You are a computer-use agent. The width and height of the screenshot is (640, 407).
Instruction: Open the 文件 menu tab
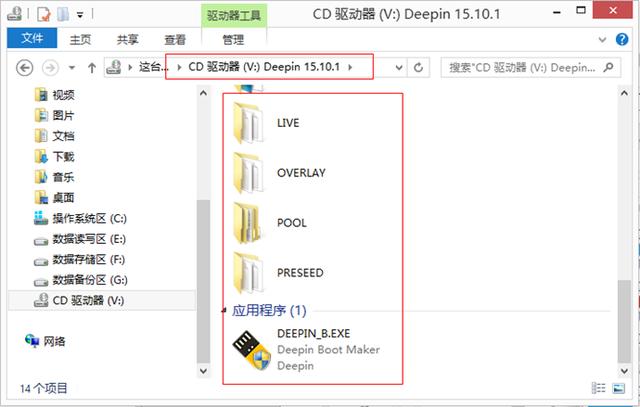pyautogui.click(x=32, y=38)
